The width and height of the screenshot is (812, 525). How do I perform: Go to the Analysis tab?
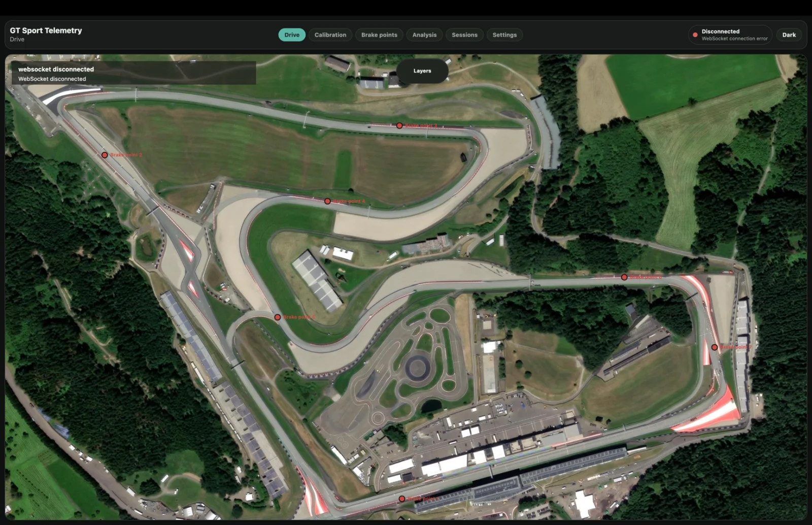424,35
